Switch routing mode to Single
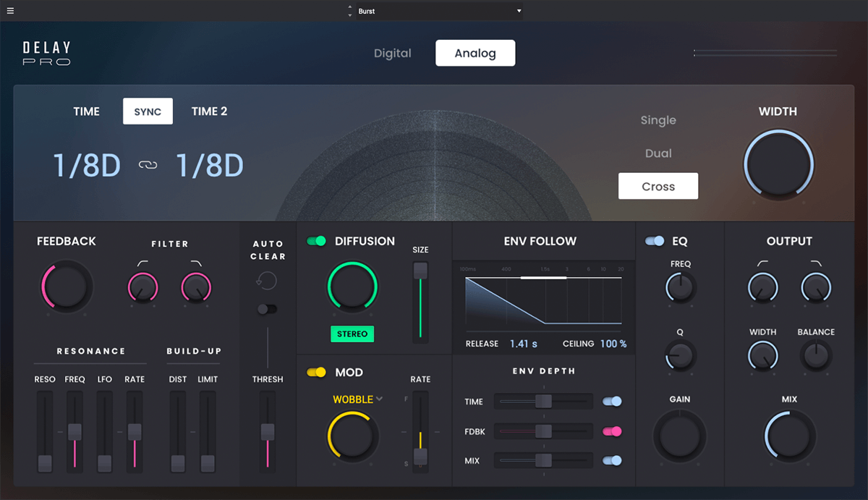This screenshot has height=500, width=868. tap(658, 120)
